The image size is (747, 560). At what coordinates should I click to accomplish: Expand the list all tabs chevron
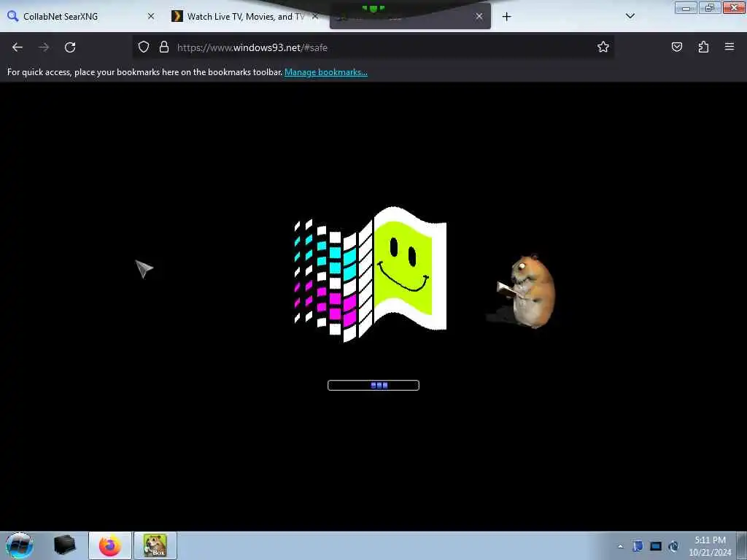pyautogui.click(x=630, y=16)
